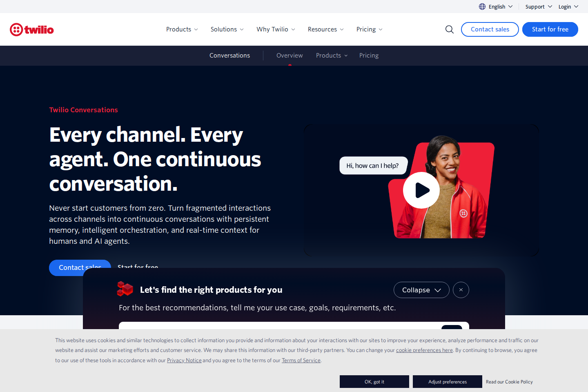
Task: Collapse the product recommendations panel
Action: coord(421,290)
